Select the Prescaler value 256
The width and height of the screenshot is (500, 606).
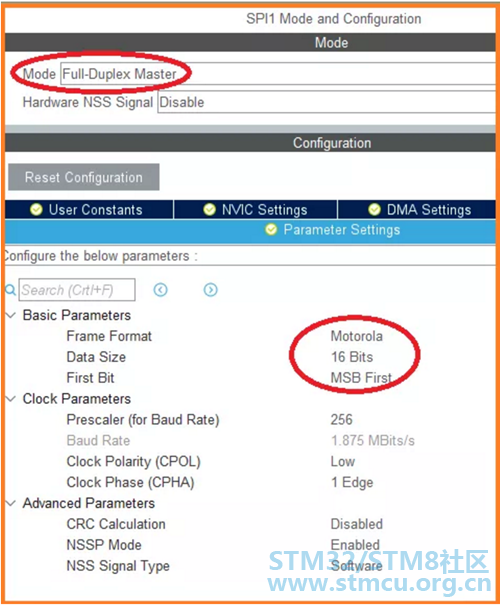[x=342, y=420]
